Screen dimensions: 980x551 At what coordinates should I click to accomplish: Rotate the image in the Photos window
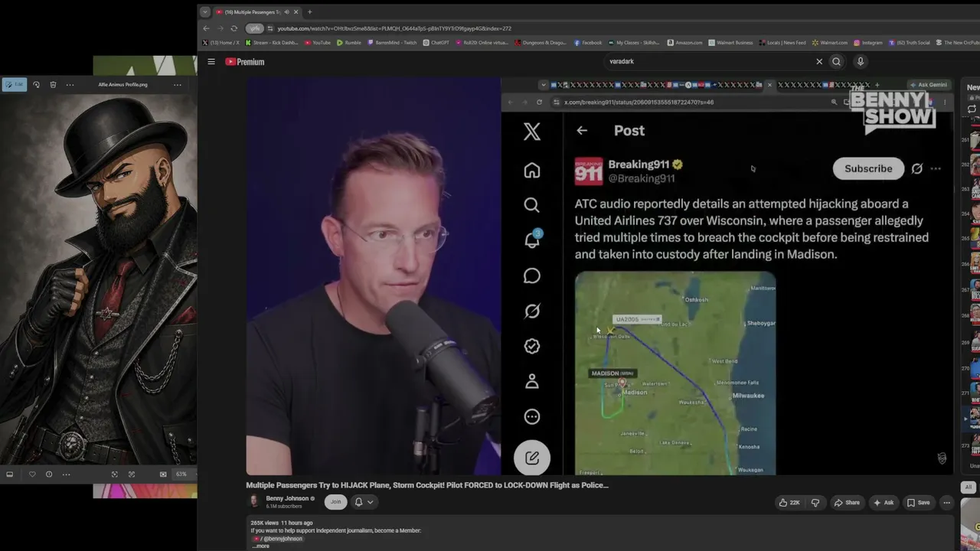[x=36, y=85]
